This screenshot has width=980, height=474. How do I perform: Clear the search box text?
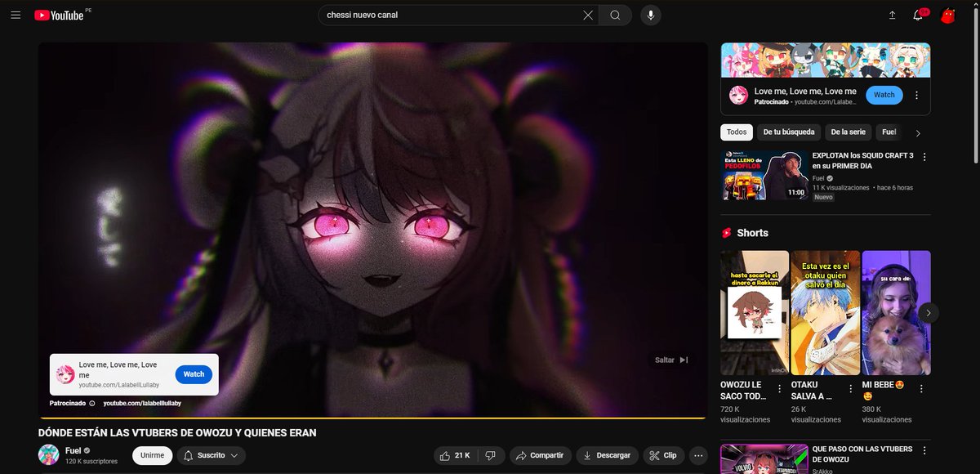pos(588,15)
